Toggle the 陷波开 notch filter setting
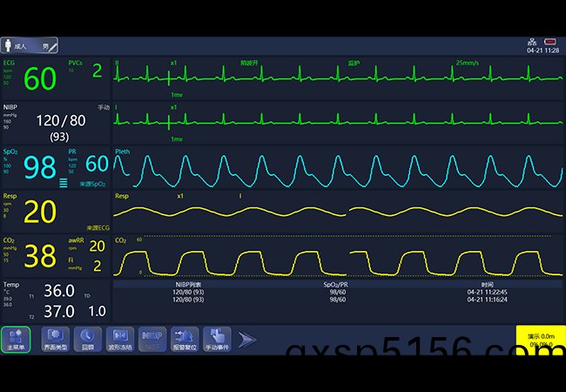This screenshot has width=566, height=392. pos(249,63)
